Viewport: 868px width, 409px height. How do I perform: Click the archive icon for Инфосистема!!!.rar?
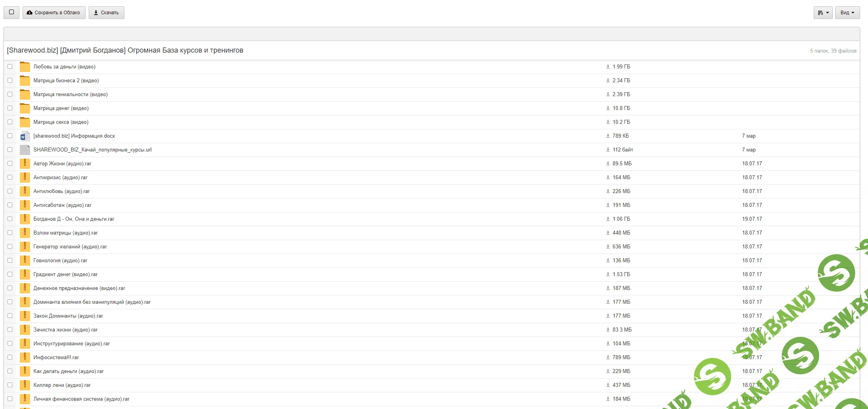25,358
